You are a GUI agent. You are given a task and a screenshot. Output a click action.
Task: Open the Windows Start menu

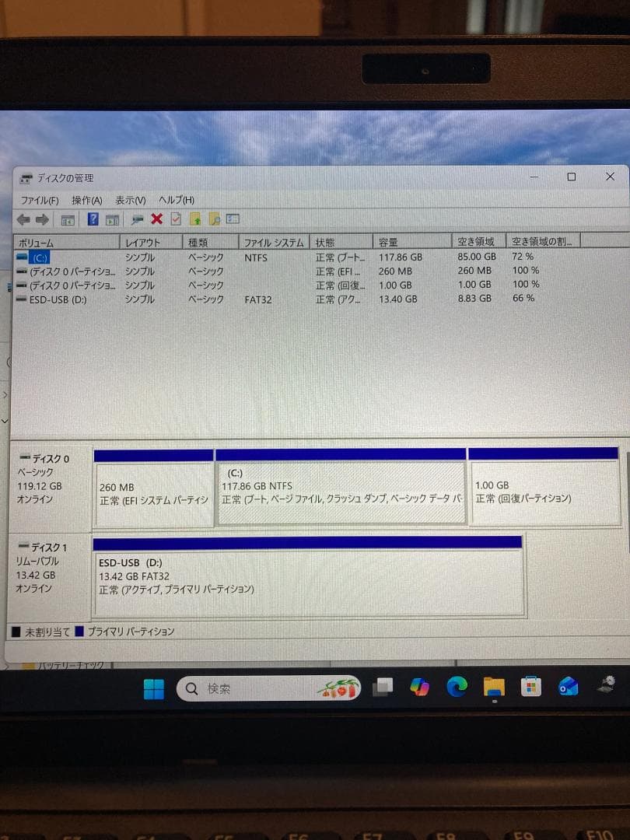[153, 688]
